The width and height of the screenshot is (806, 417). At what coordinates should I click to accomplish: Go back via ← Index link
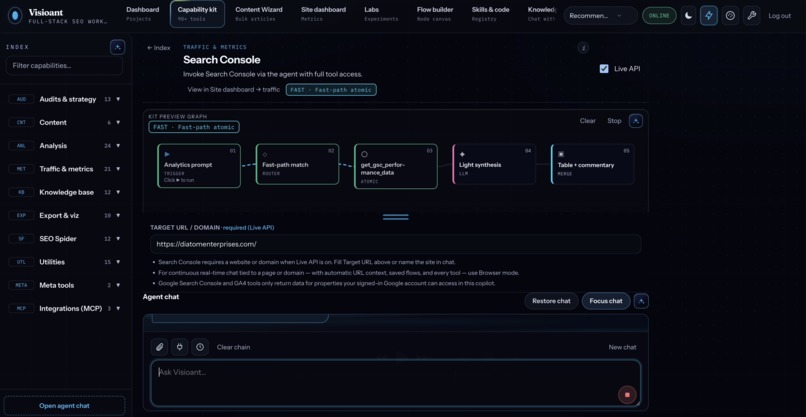158,48
